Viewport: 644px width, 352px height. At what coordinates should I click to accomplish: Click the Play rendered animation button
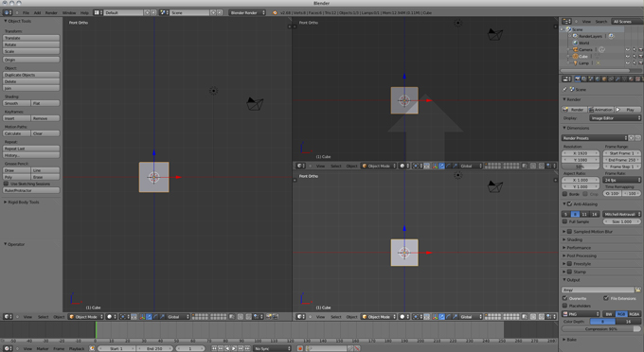click(x=628, y=110)
